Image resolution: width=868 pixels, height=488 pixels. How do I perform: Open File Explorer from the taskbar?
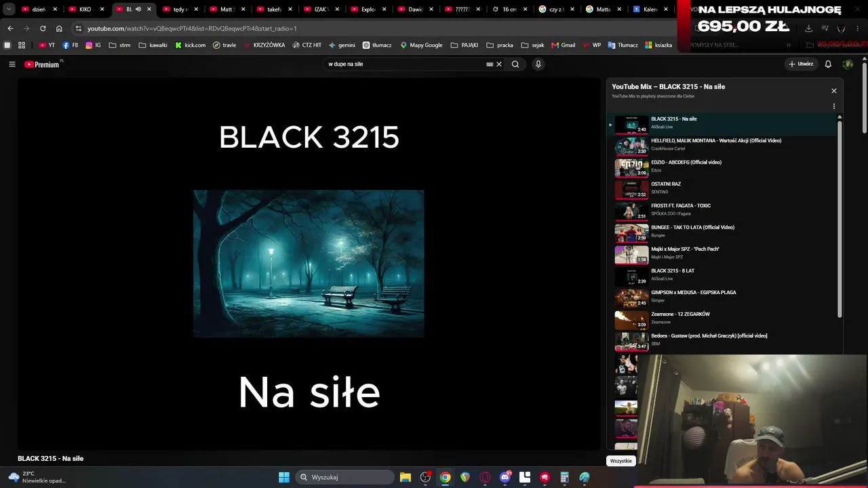405,477
